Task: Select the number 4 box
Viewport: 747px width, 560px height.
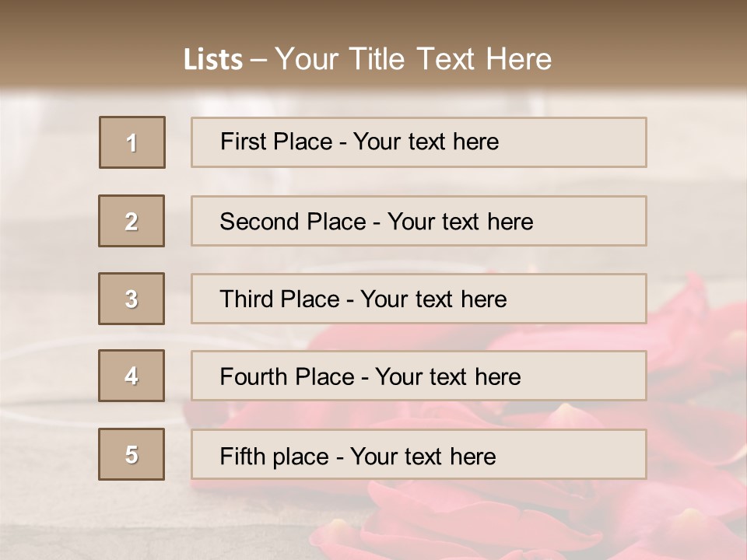Action: click(x=132, y=376)
